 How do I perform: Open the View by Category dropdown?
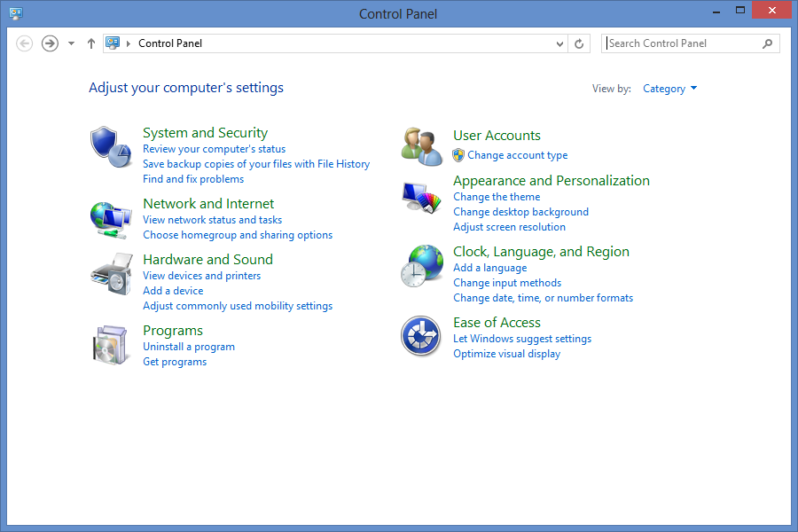pos(669,88)
